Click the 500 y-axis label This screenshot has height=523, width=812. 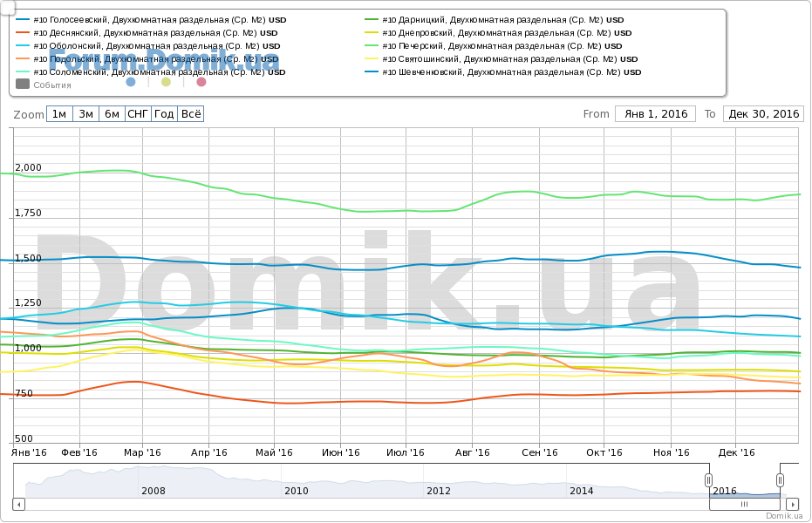tap(24, 438)
